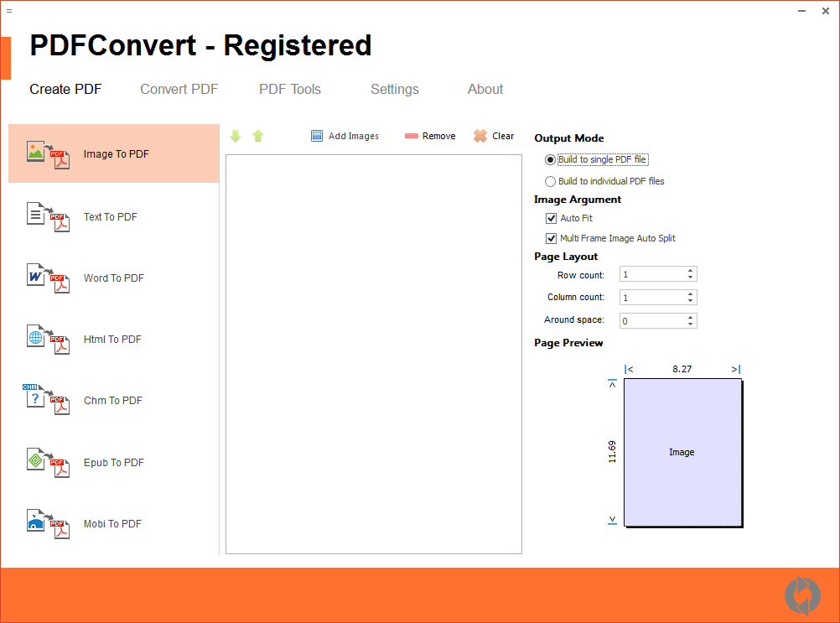The image size is (840, 623).
Task: Increase the Around space value
Action: coord(691,318)
